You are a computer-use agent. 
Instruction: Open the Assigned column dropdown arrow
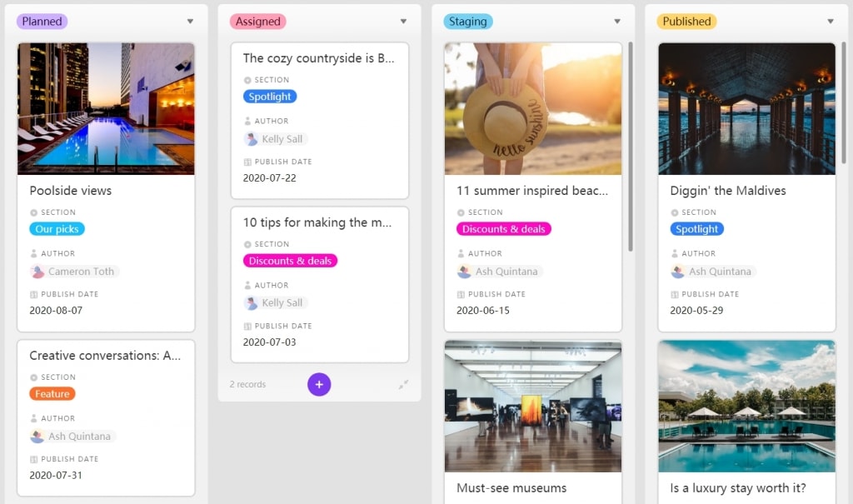pos(403,21)
